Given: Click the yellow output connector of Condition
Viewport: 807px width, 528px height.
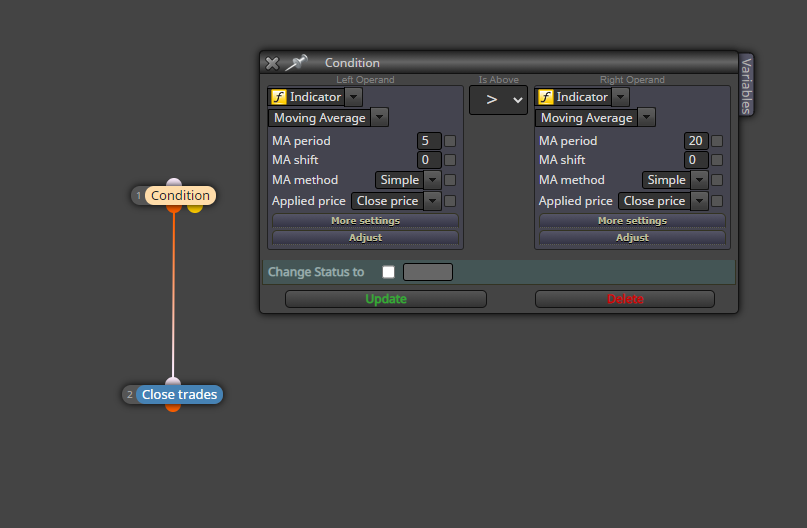Looking at the screenshot, I should point(195,208).
